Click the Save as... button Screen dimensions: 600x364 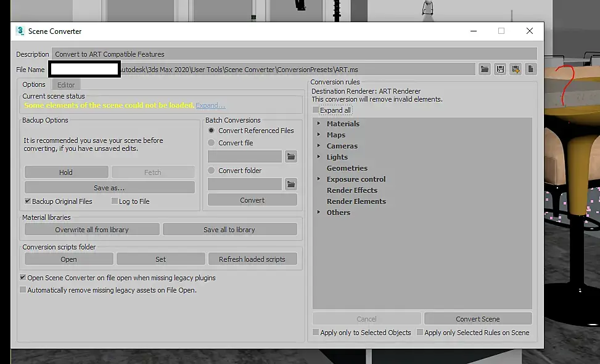[109, 188]
